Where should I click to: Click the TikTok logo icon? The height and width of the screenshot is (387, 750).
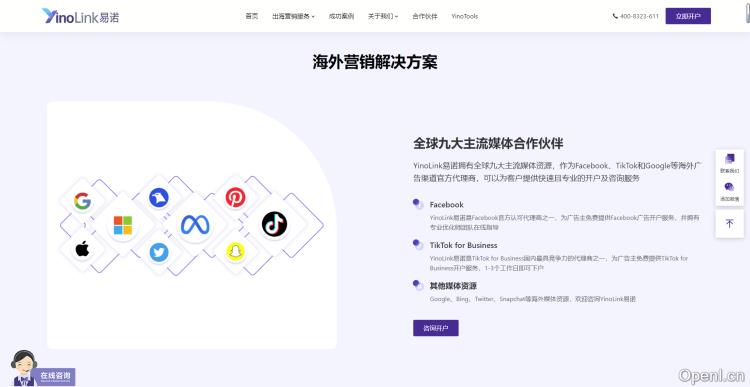coord(274,224)
